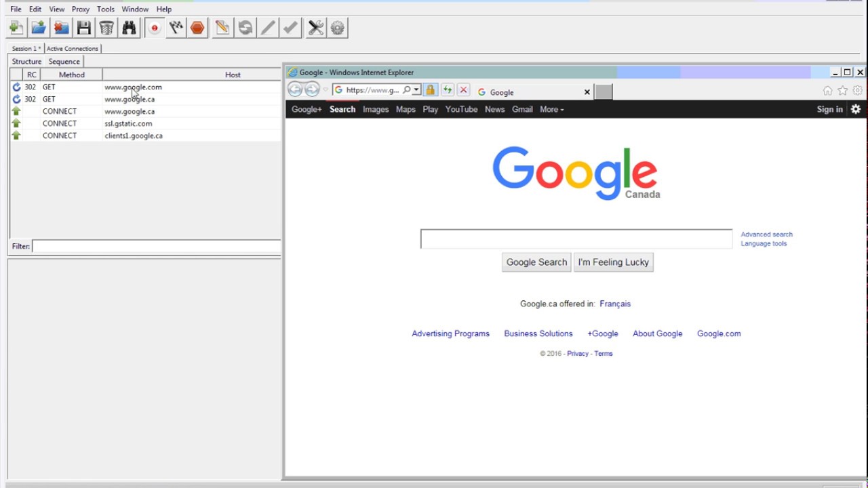Click the Internet Explorer address bar URL
The image size is (868, 488).
coord(372,89)
